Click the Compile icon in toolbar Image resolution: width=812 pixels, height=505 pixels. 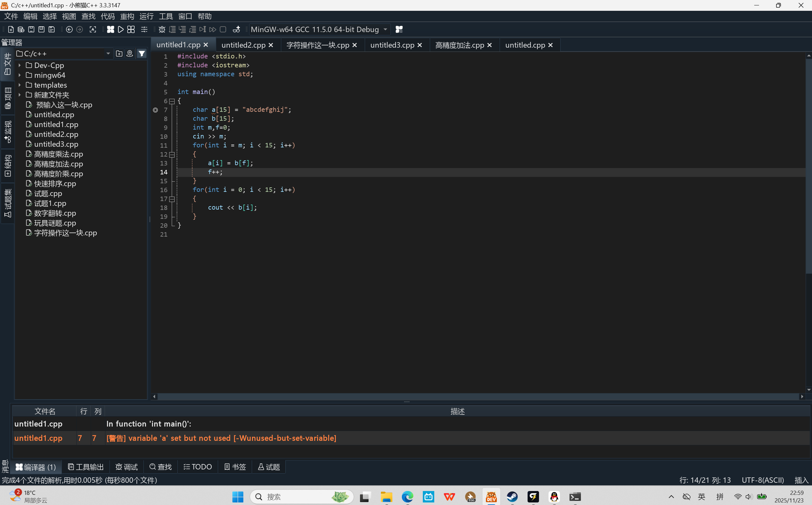(110, 30)
